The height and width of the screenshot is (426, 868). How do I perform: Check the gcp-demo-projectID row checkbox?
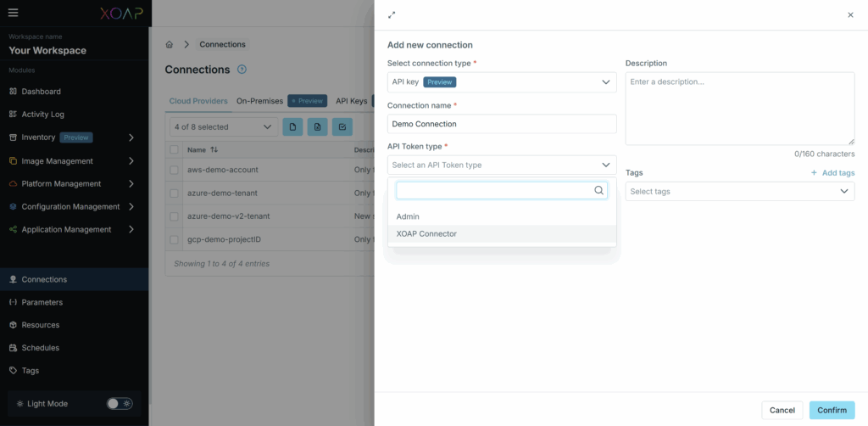(175, 240)
